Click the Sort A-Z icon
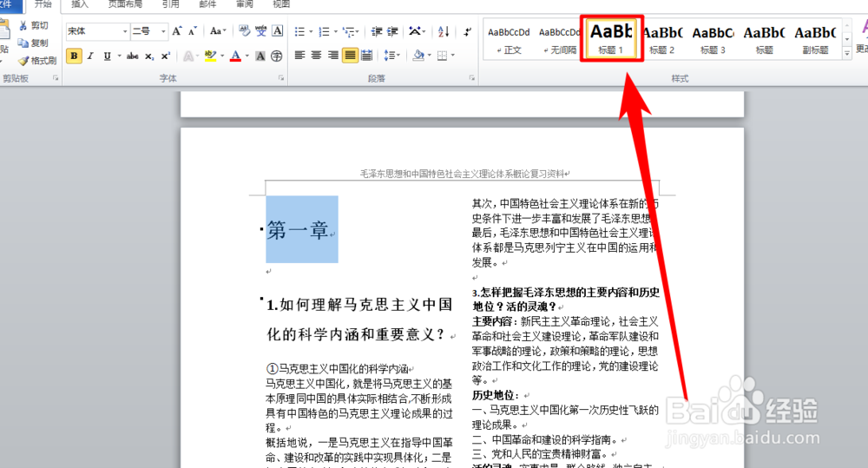Screen dimensions: 868x468 tap(444, 31)
